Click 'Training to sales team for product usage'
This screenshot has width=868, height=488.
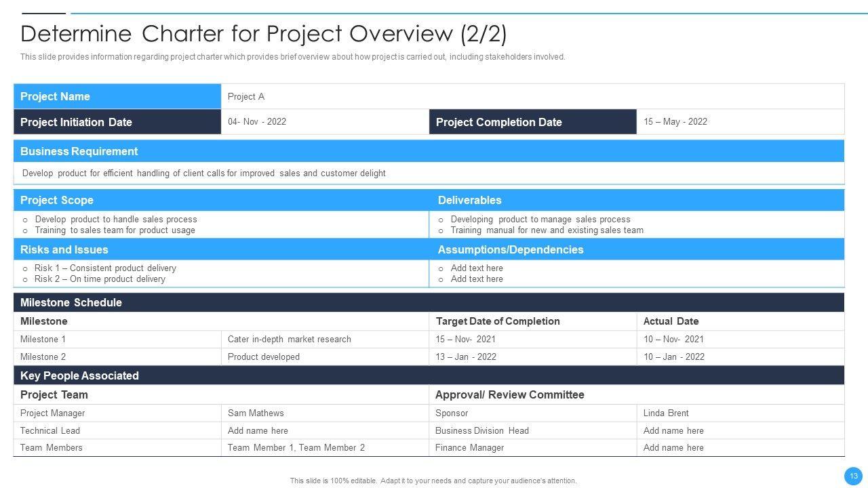point(115,230)
